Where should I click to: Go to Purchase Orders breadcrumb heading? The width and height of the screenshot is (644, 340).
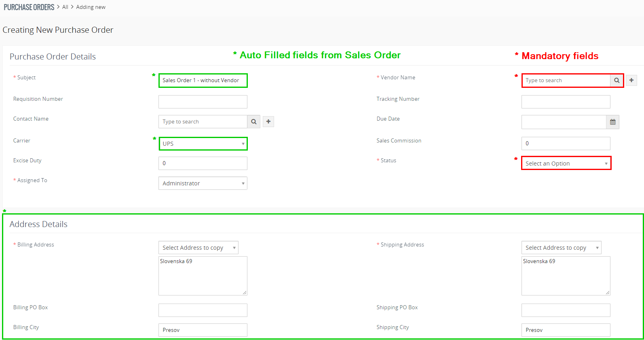(x=29, y=7)
